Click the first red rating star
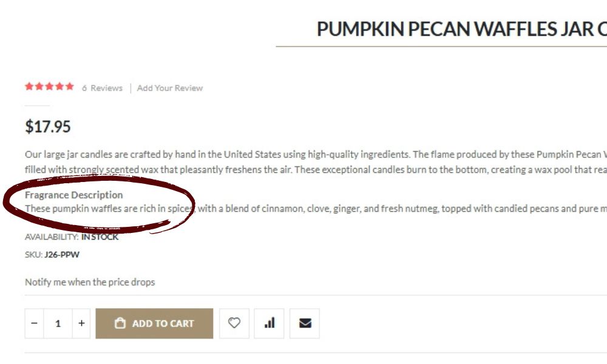This screenshot has height=364, width=607. click(29, 86)
